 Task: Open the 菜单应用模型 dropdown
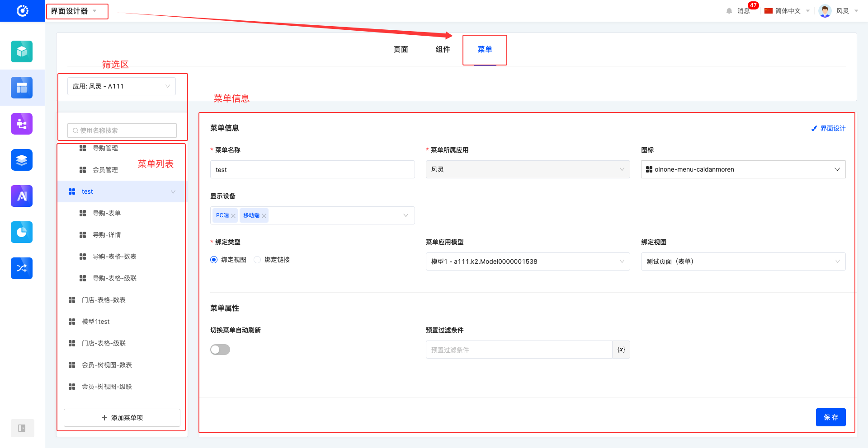[527, 261]
